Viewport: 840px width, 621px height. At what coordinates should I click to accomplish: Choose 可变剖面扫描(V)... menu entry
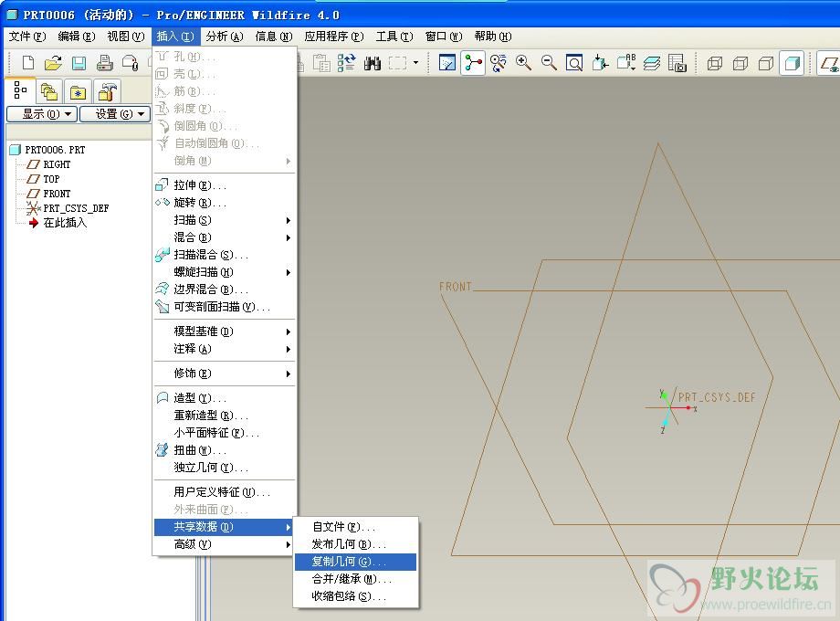[225, 307]
